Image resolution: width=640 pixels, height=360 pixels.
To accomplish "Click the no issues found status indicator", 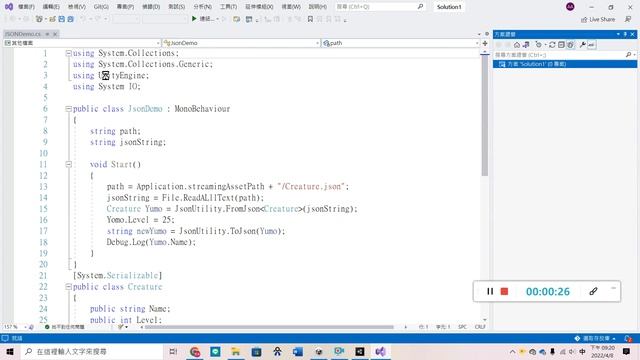I will [x=64, y=327].
